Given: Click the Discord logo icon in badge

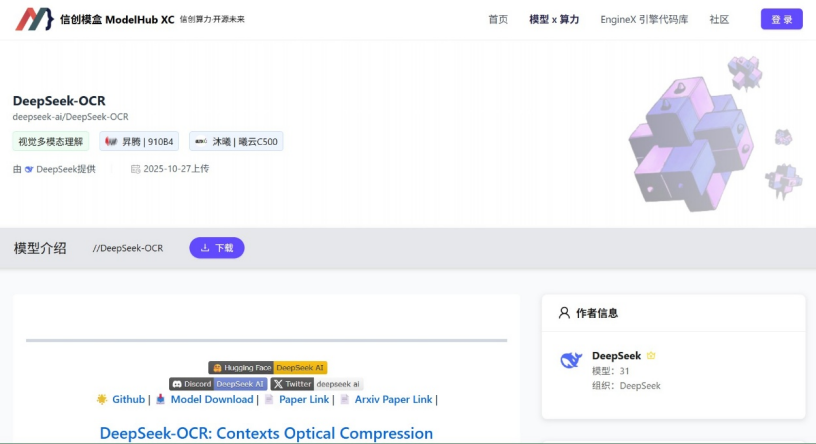Looking at the screenshot, I should (x=177, y=384).
